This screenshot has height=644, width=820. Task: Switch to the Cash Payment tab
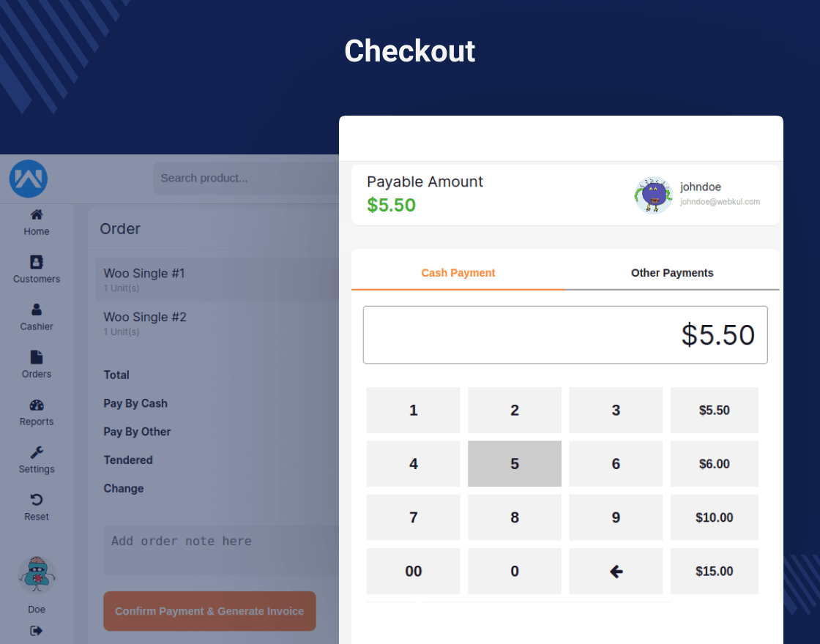pos(458,273)
